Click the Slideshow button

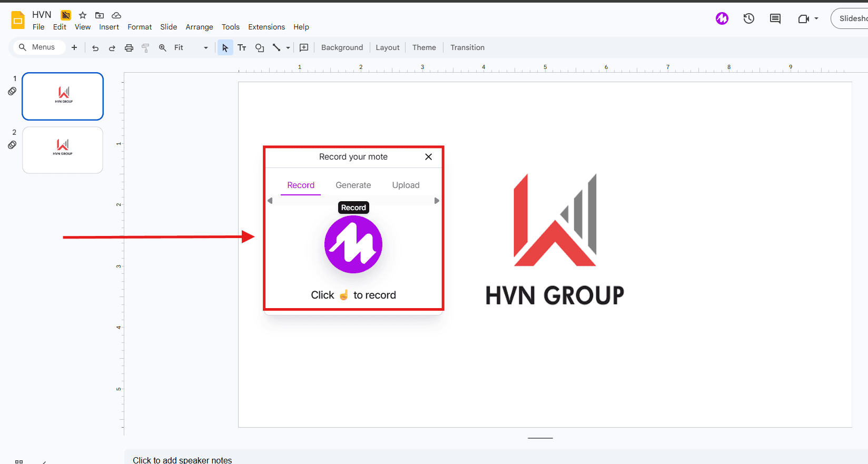click(850, 18)
